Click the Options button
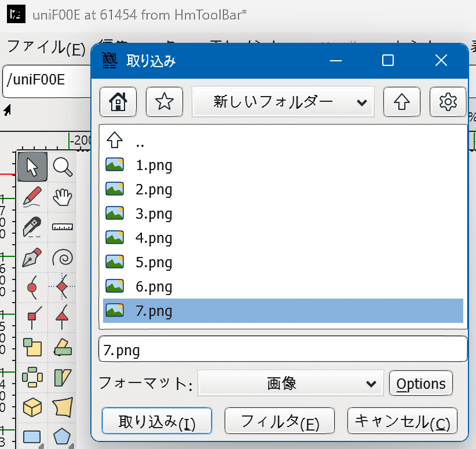 coord(421,384)
